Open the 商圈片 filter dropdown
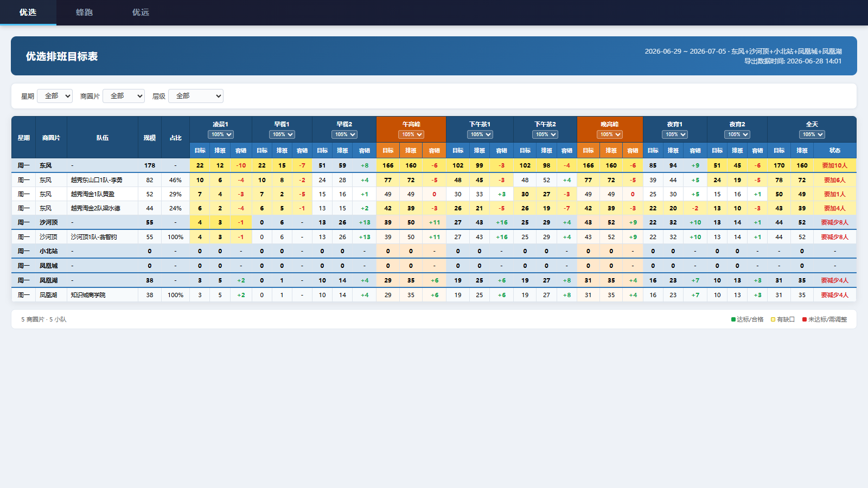 click(124, 96)
